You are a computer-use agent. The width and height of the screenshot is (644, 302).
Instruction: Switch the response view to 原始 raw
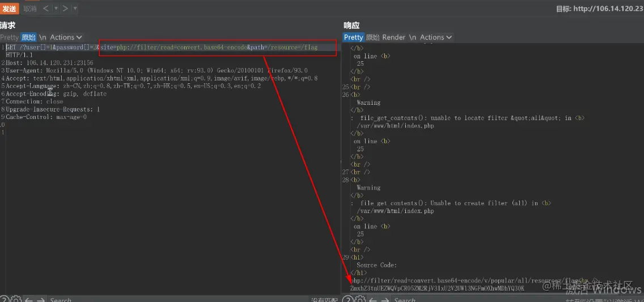click(x=372, y=37)
